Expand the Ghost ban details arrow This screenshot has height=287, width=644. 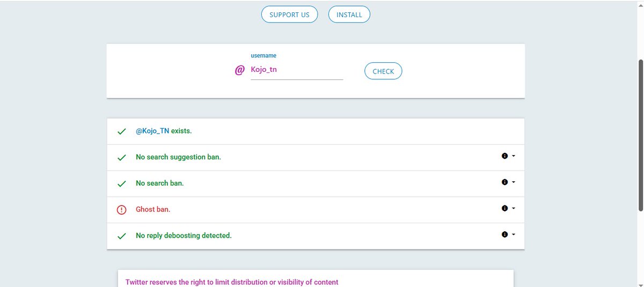tap(514, 209)
